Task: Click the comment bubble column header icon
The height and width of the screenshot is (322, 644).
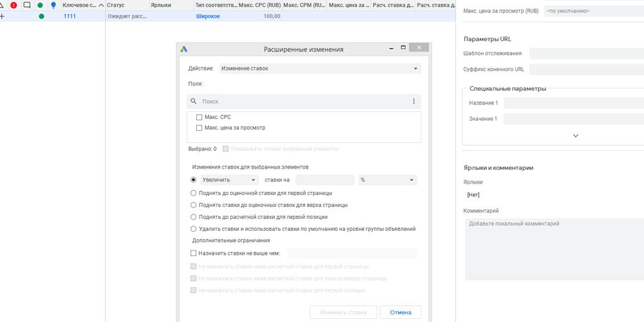Action: [x=27, y=5]
